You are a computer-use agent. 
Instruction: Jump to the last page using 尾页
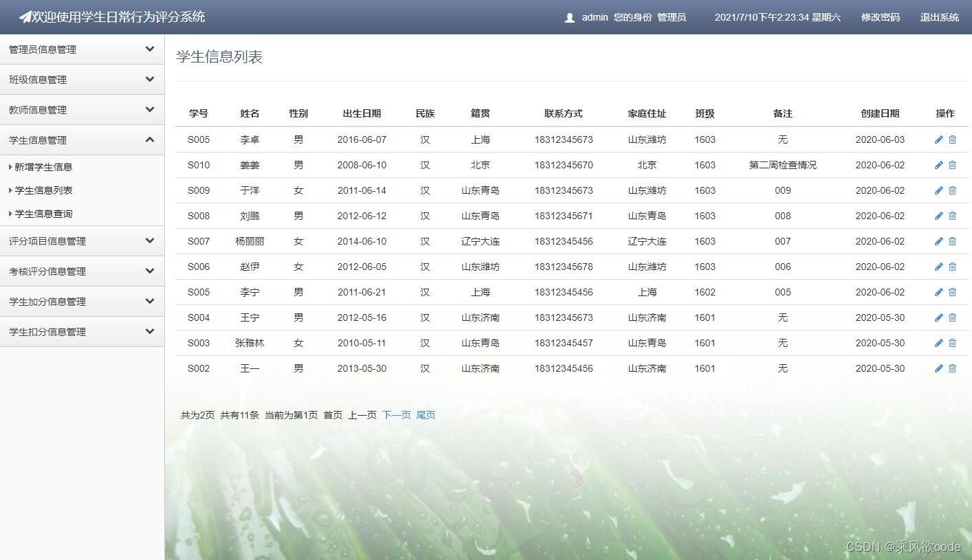425,414
